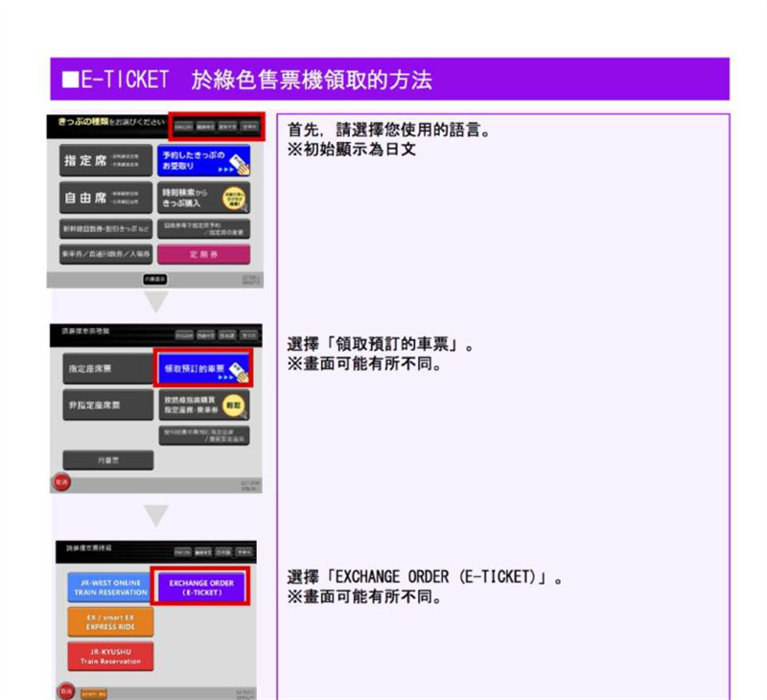Tap the blue 予約したきっぷのお受取り button
The height and width of the screenshot is (700, 767).
tap(201, 159)
